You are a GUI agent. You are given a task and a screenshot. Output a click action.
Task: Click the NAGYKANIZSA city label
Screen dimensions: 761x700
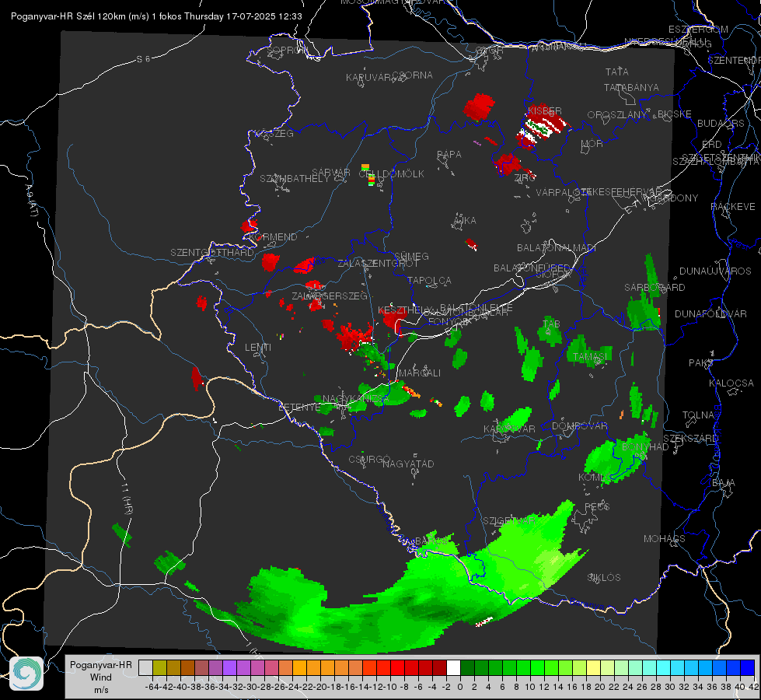356,399
